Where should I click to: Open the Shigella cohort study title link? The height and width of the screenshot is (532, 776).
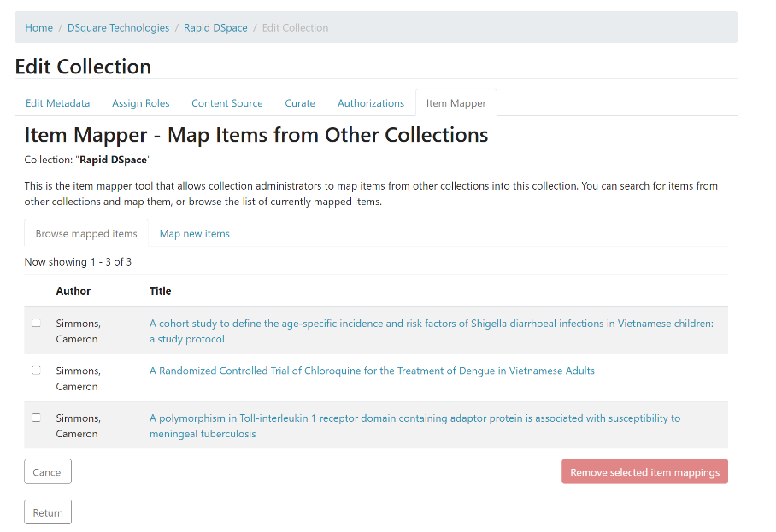pos(431,324)
